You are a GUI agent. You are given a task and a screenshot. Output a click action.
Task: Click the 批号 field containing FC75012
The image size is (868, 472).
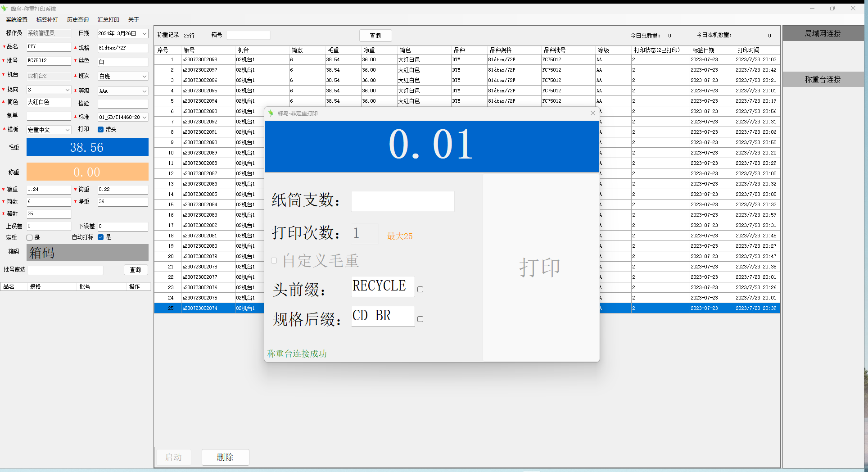49,61
